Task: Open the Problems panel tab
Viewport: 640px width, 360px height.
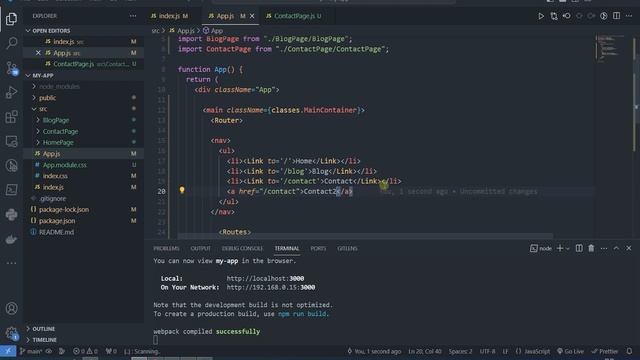Action: [166, 248]
